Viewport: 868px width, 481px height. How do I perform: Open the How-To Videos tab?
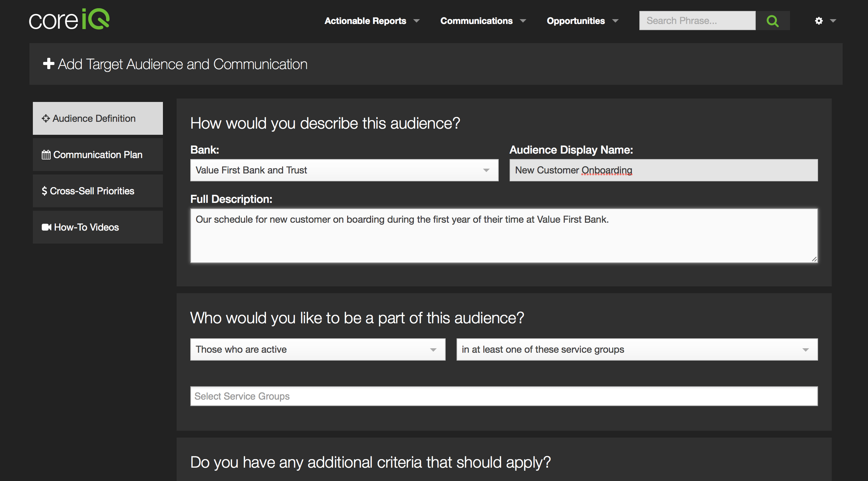[x=98, y=227]
